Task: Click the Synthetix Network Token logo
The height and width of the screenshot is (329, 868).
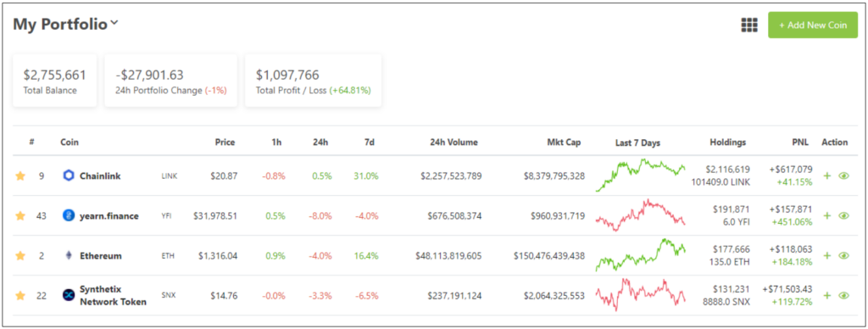Action: click(69, 295)
